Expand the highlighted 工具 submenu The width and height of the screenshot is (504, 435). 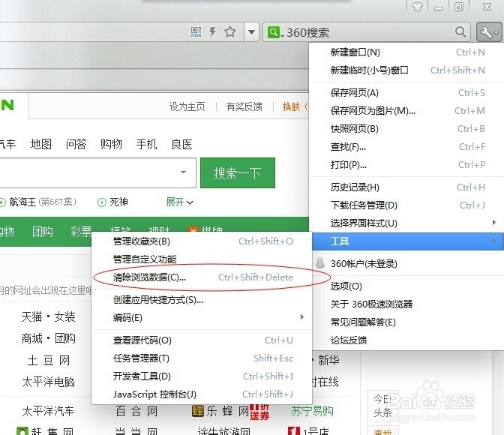(x=407, y=241)
